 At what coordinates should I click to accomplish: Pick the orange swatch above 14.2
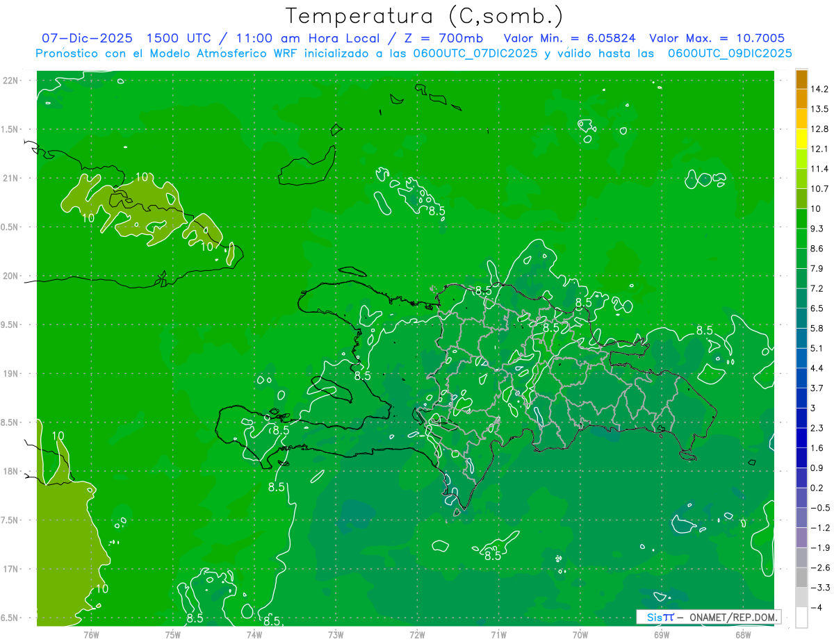[x=801, y=79]
